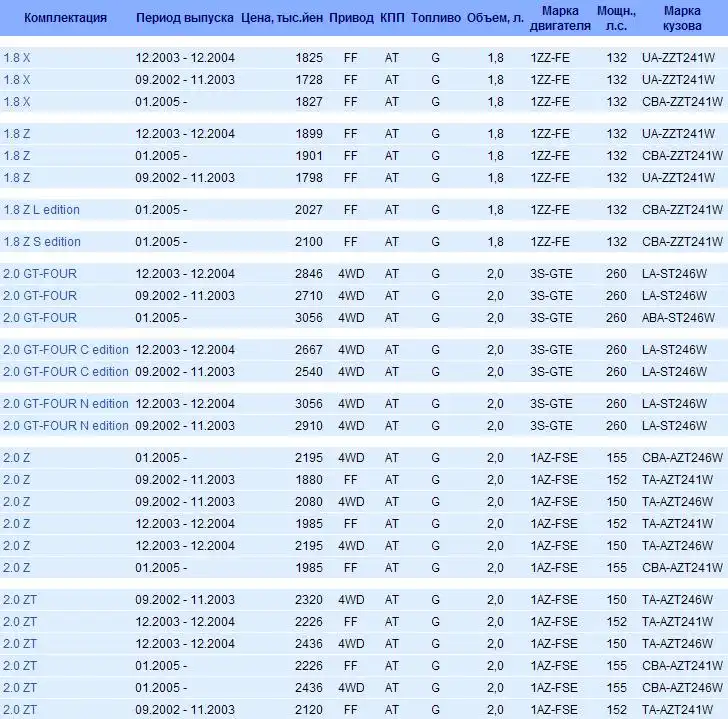
Task: Select 2.0 GT-FOUR N edition priced 3056
Action: [x=66, y=404]
